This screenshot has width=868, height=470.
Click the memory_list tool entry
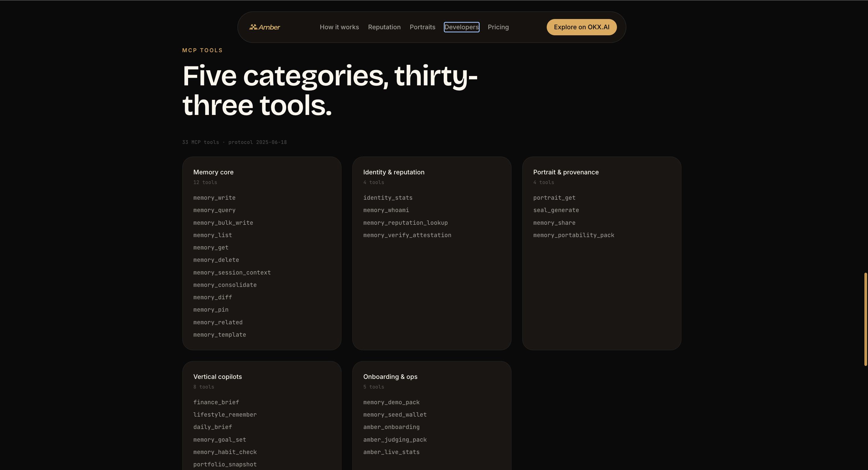[212, 235]
